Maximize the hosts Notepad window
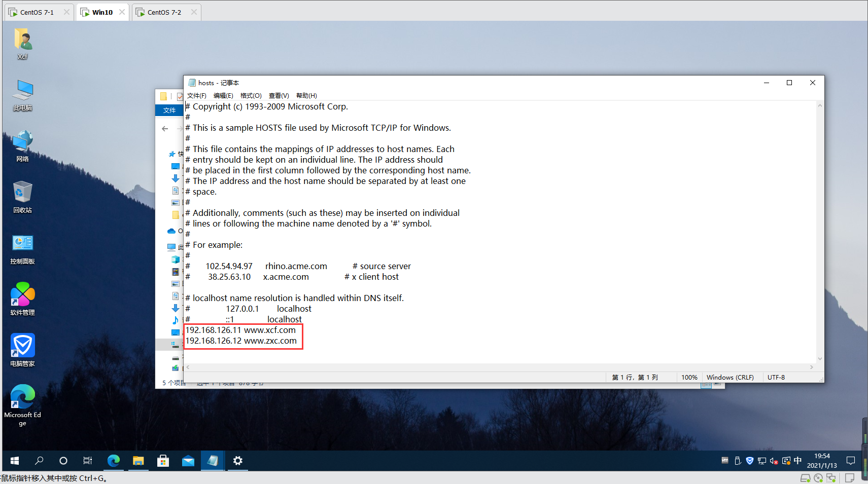 [x=789, y=83]
